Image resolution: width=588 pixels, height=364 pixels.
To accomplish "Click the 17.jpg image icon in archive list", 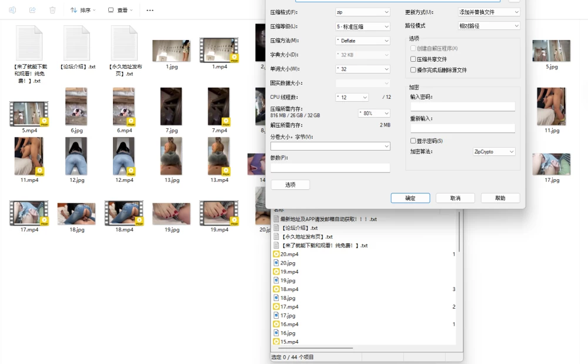I will pyautogui.click(x=276, y=315).
